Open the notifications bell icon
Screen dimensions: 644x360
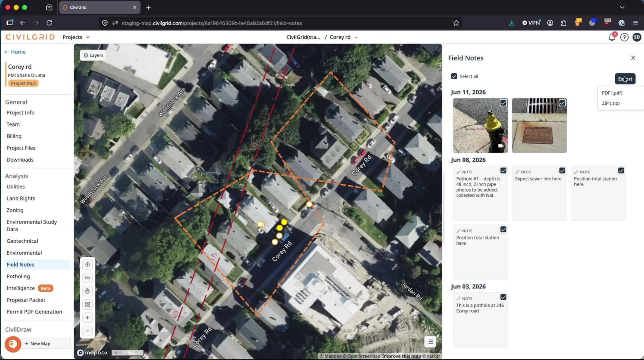point(612,37)
